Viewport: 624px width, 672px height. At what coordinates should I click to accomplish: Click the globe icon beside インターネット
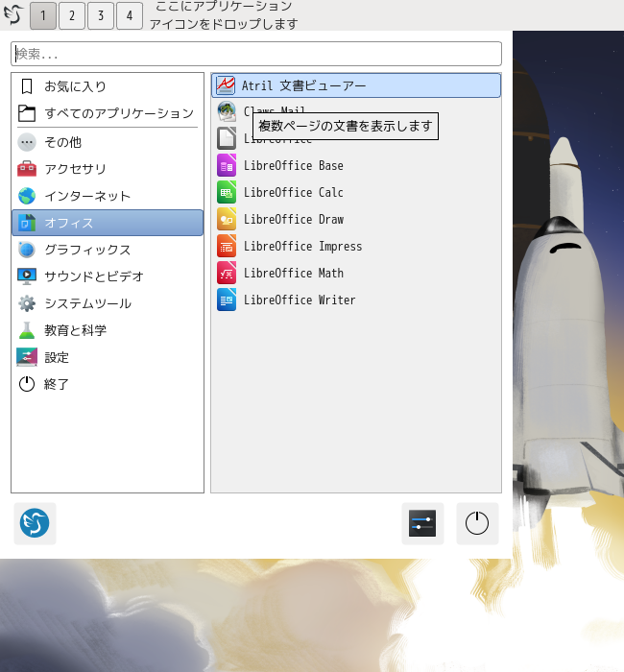click(x=27, y=196)
